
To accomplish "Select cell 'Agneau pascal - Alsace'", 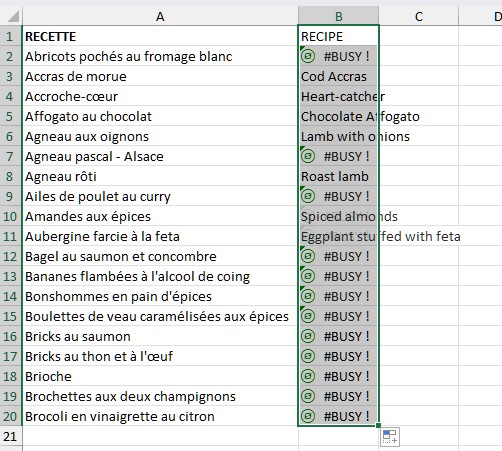I will pos(160,156).
